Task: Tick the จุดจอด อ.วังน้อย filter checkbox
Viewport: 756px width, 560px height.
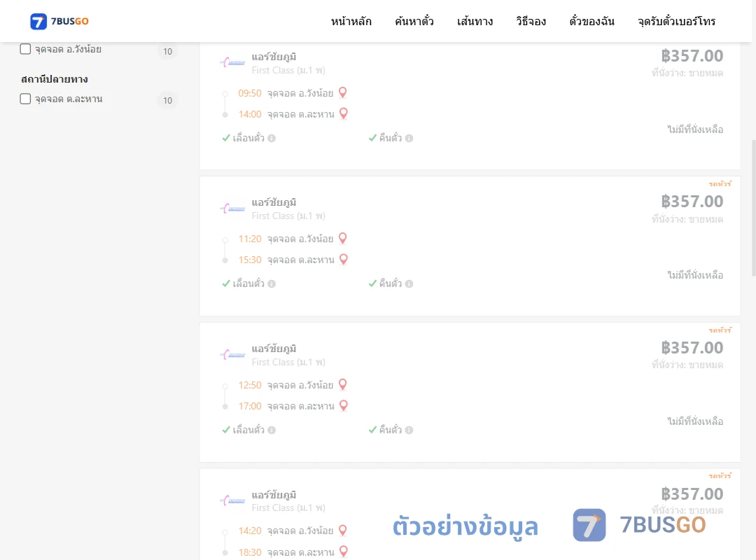Action: pyautogui.click(x=25, y=49)
